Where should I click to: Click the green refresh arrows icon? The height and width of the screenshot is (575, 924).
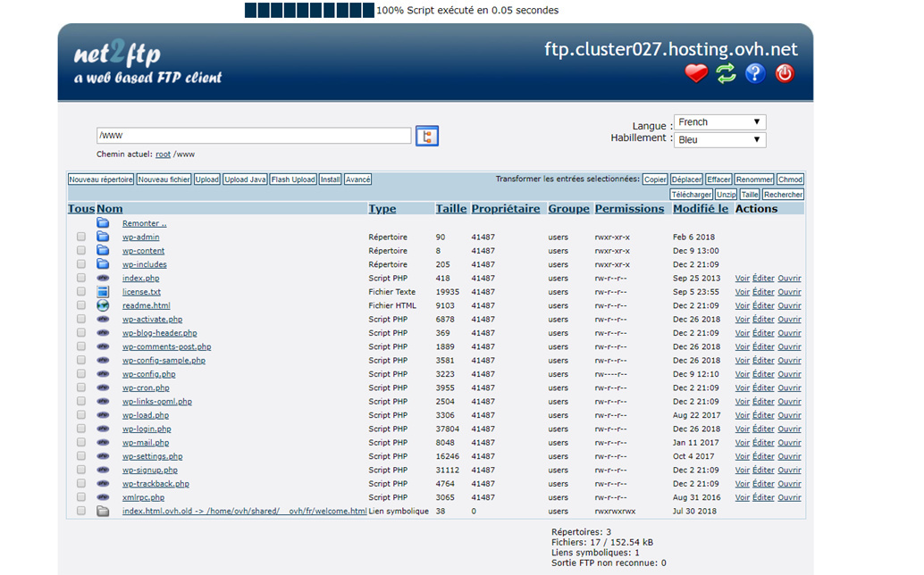click(x=726, y=73)
